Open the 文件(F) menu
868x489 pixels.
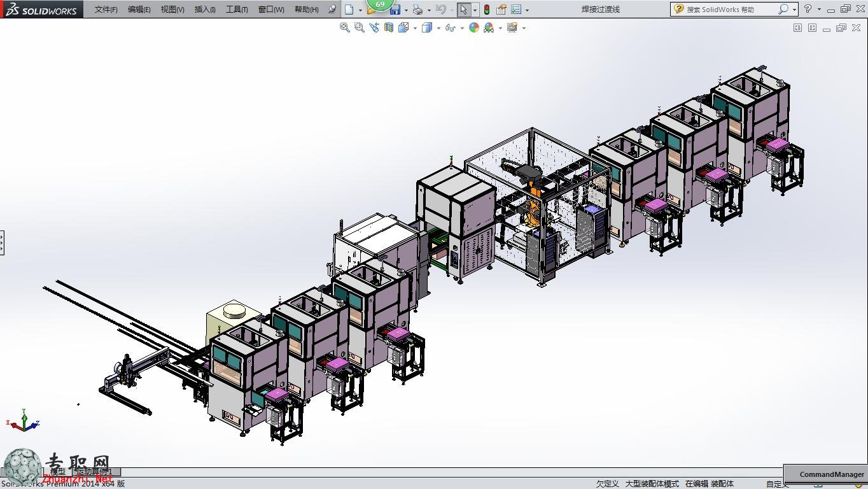click(x=106, y=10)
